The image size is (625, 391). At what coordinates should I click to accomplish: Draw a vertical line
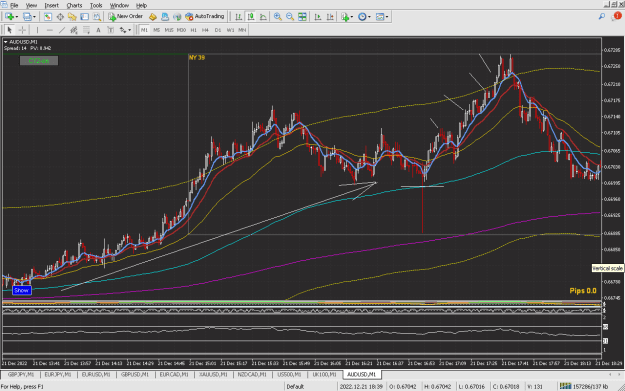point(37,30)
